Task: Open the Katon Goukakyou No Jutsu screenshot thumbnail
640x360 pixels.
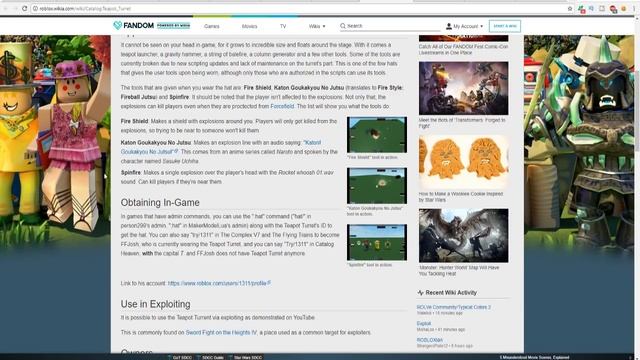Action: click(377, 186)
